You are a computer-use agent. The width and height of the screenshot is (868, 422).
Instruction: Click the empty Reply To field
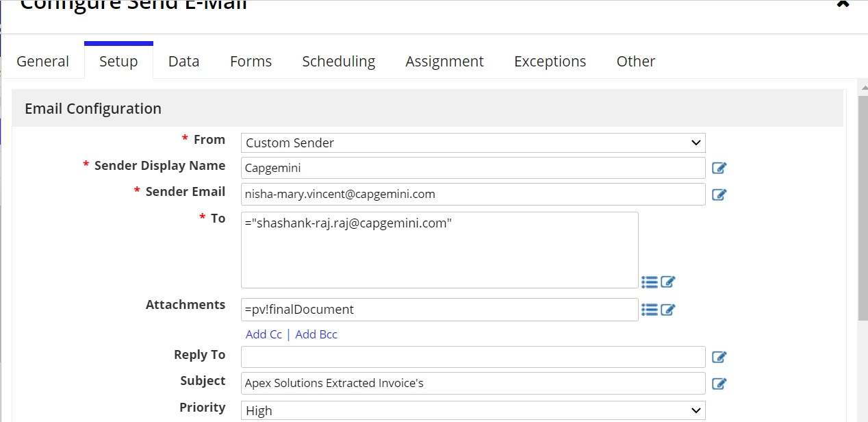pyautogui.click(x=473, y=357)
